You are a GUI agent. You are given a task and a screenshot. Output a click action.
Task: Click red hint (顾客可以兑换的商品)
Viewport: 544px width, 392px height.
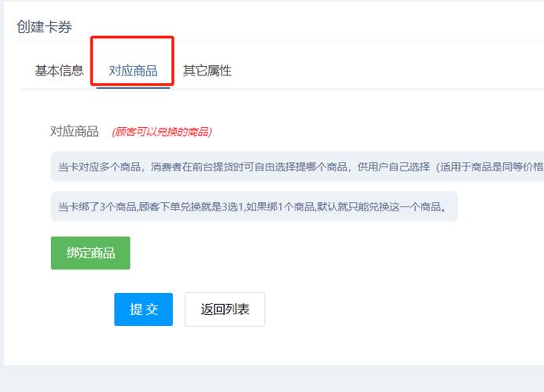[x=162, y=132]
